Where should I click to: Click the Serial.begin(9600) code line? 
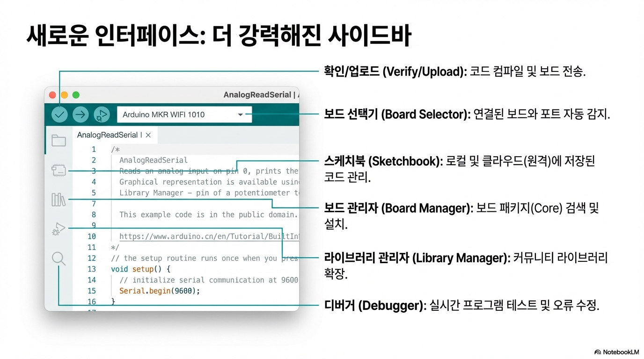pyautogui.click(x=159, y=291)
